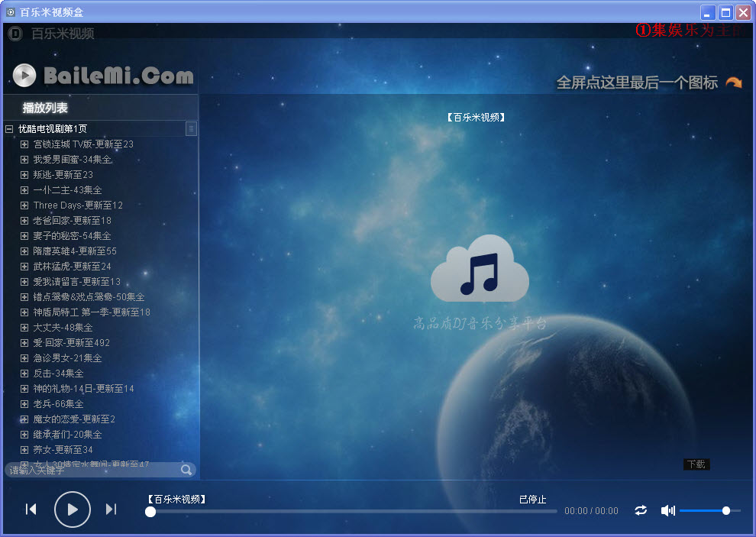Select 继承者们-20集全 entry
Screen dimensions: 756x537
click(x=67, y=435)
